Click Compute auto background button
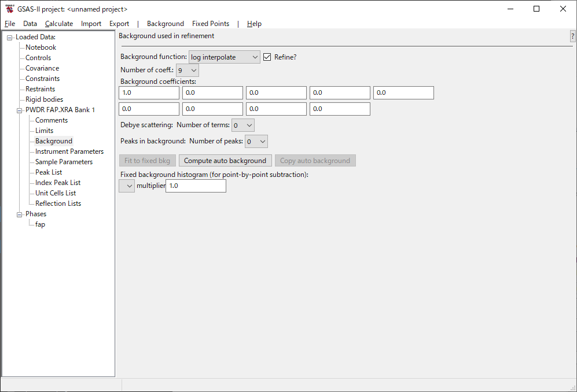The width and height of the screenshot is (577, 392). pos(225,161)
